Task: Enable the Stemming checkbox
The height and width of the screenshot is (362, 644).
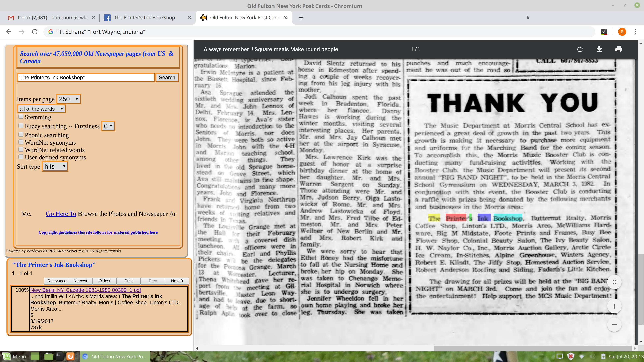Action: tap(21, 117)
